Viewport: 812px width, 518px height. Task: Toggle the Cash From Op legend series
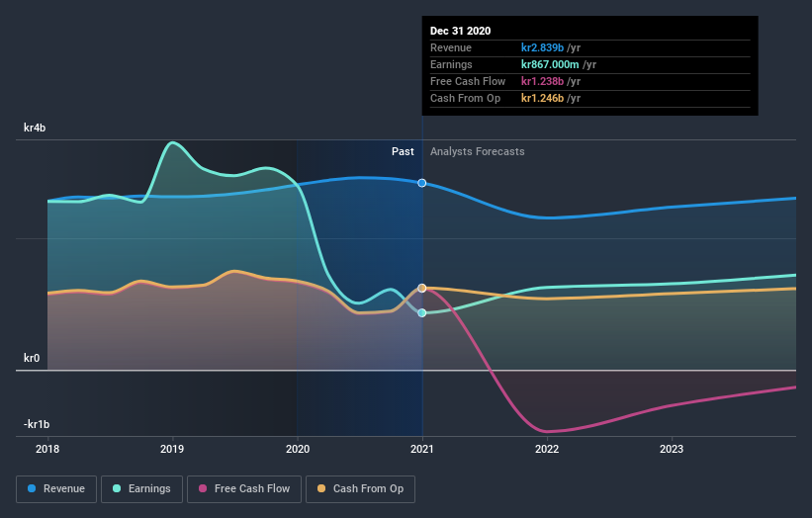click(x=360, y=489)
